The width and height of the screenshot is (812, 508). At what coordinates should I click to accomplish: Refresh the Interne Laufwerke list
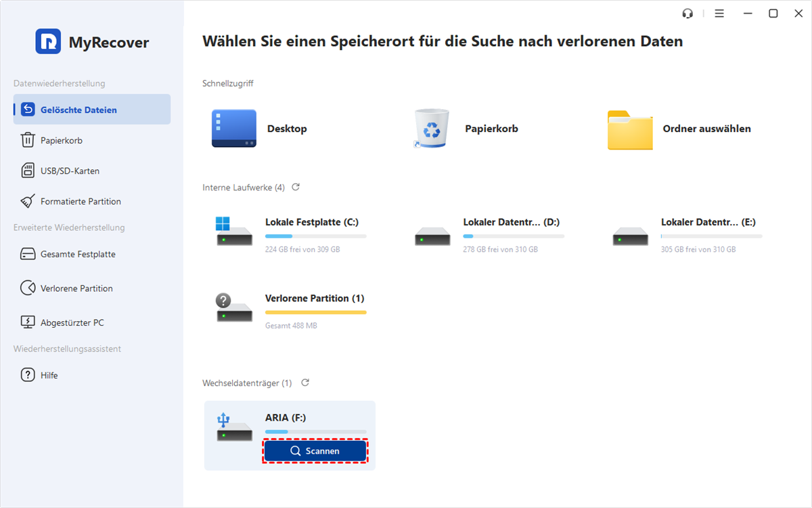(x=296, y=187)
